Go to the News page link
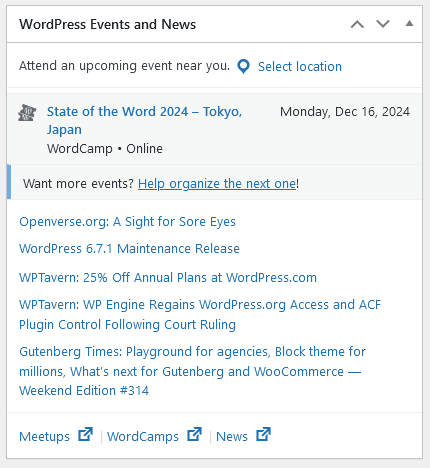 coord(232,436)
